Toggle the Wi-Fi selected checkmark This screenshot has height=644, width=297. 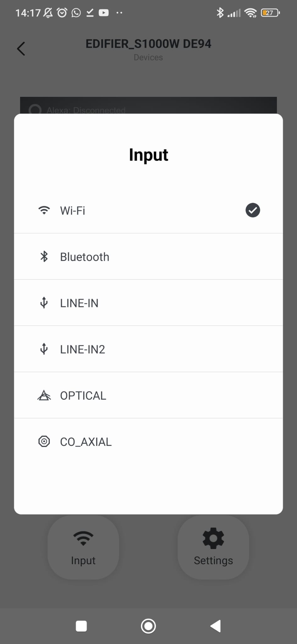(253, 210)
